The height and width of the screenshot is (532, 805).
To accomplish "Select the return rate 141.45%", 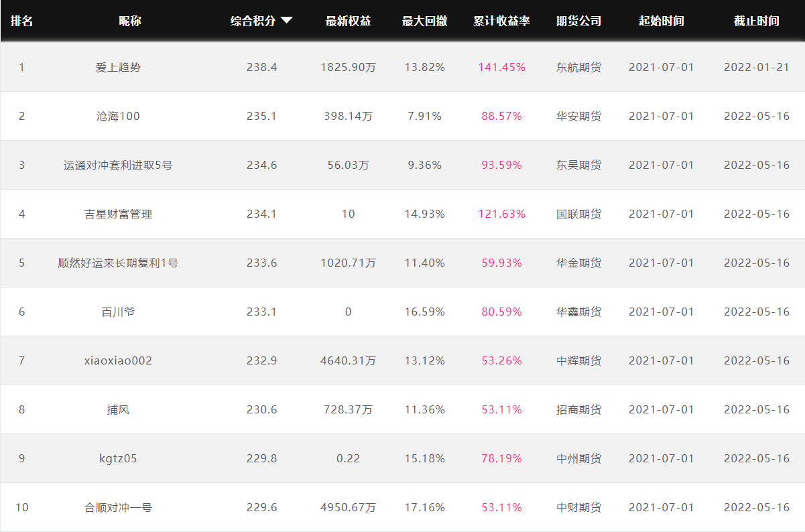I will click(502, 67).
